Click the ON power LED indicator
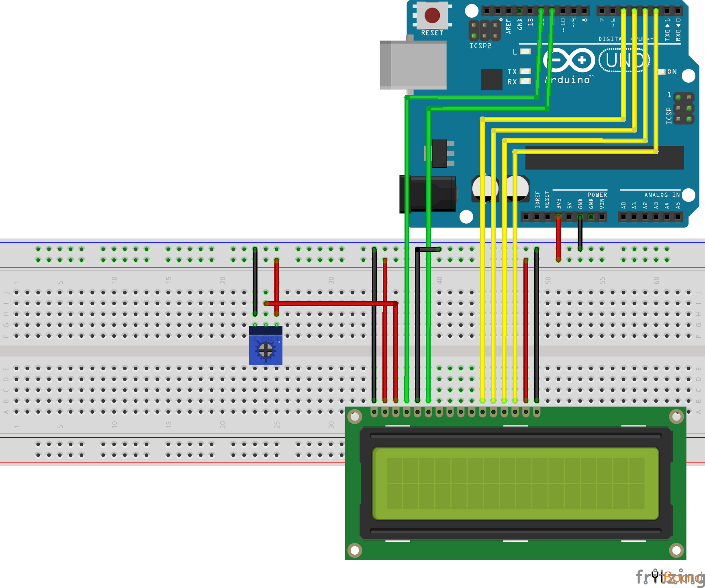The width and height of the screenshot is (705, 588). point(662,72)
